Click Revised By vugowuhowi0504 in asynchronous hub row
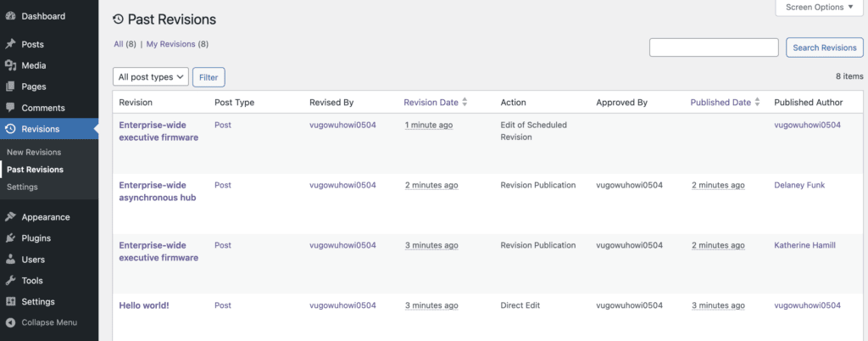This screenshot has height=341, width=868. (x=342, y=185)
